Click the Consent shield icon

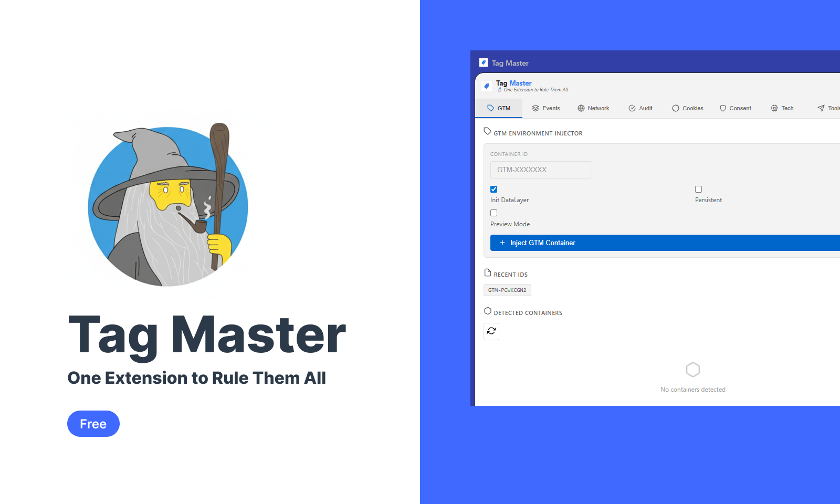coord(722,108)
